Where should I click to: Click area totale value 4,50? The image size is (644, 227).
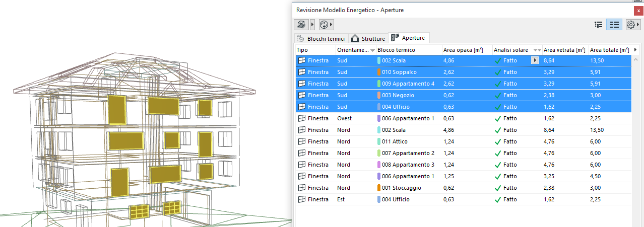coord(596,176)
